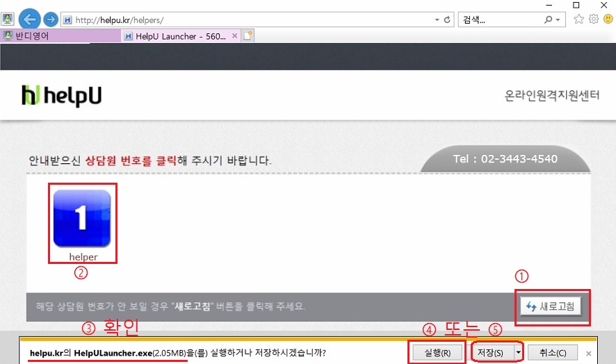Open browser tools gear icon
This screenshot has width=616, height=364.
point(594,19)
